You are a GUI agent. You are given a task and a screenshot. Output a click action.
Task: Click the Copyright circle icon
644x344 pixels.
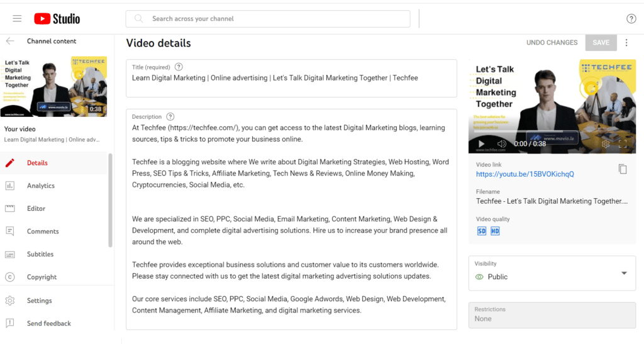pyautogui.click(x=10, y=277)
